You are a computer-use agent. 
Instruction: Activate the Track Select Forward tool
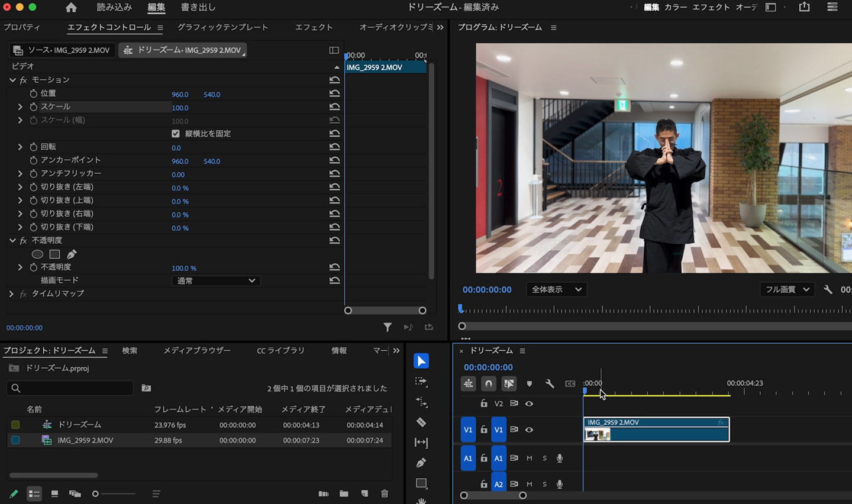click(421, 382)
